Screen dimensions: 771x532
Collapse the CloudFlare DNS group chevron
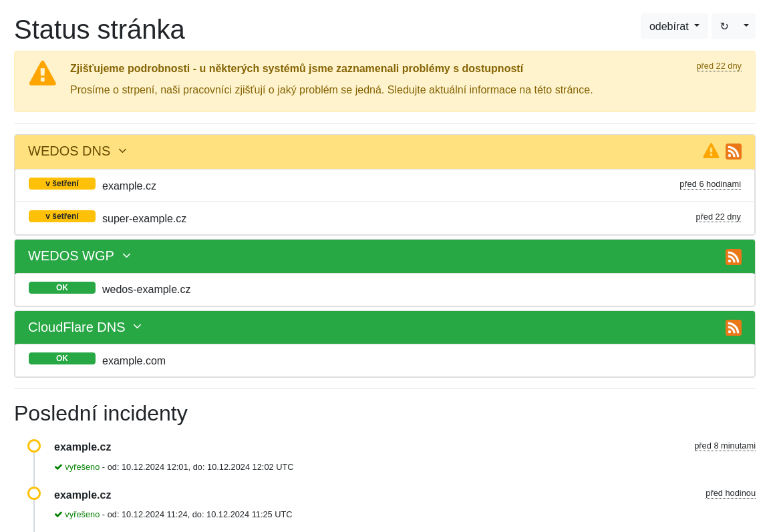137,326
